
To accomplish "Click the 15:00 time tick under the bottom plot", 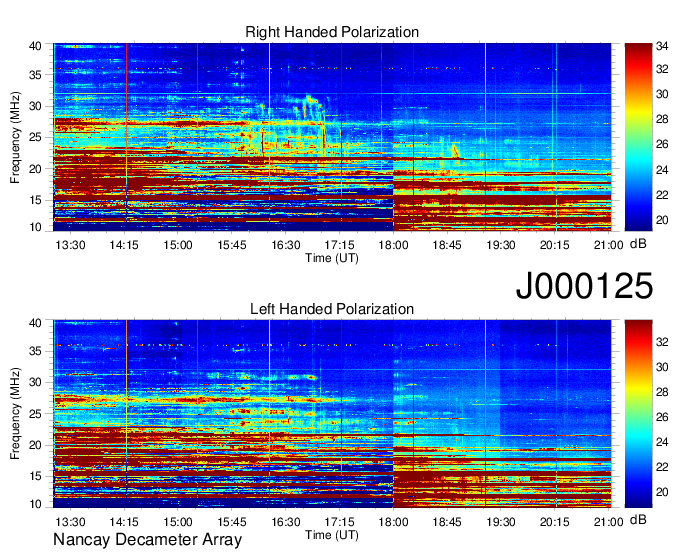I will [x=178, y=522].
